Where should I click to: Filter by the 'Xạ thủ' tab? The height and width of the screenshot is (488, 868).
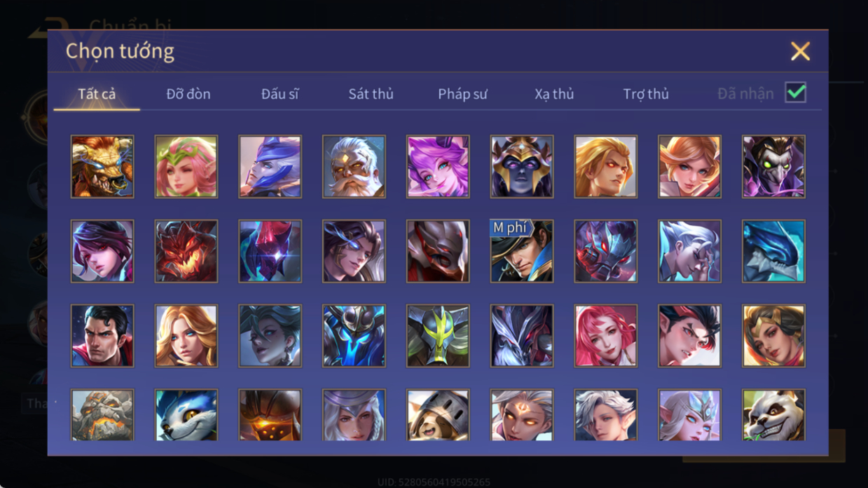(554, 94)
